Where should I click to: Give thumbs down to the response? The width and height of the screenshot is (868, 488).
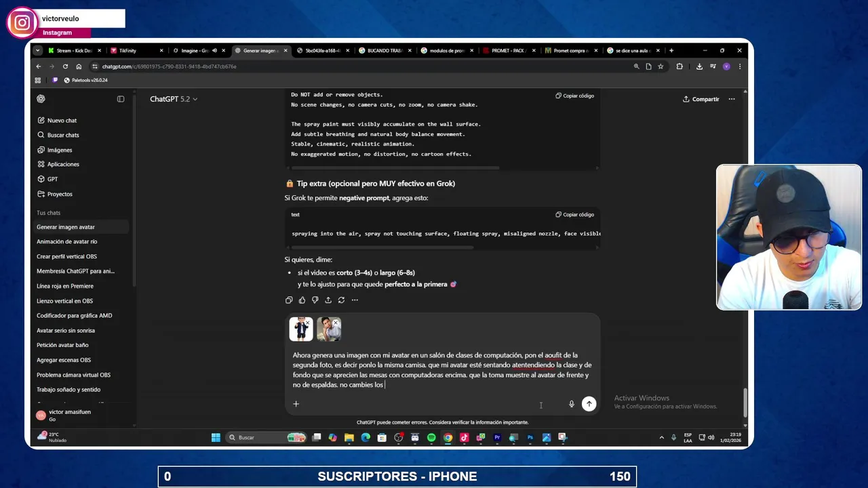[x=315, y=300]
